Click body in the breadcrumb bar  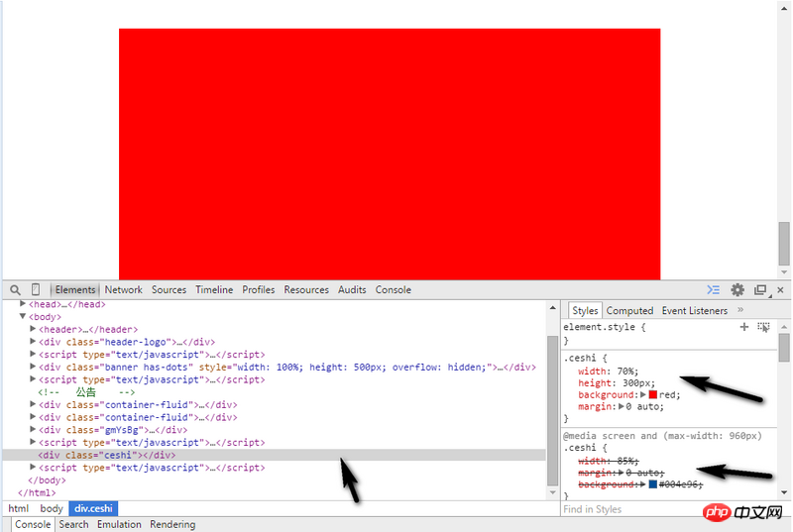pyautogui.click(x=52, y=508)
